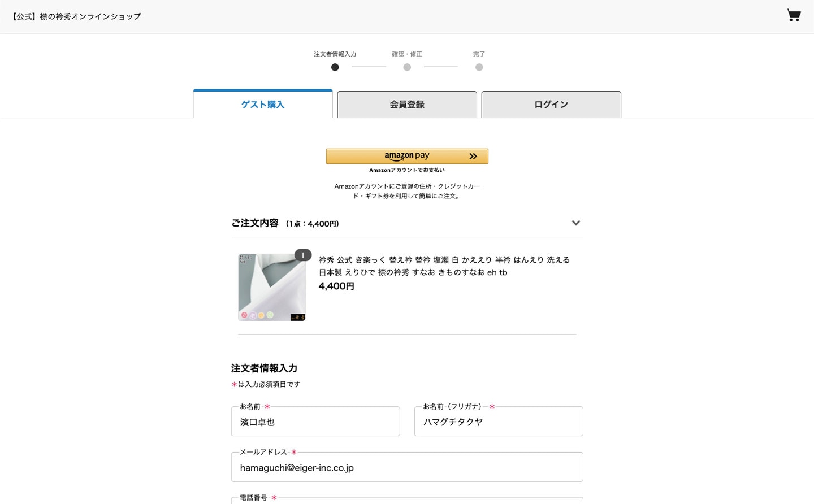Image resolution: width=814 pixels, height=504 pixels.
Task: Focus the お名前 input field
Action: 315,422
